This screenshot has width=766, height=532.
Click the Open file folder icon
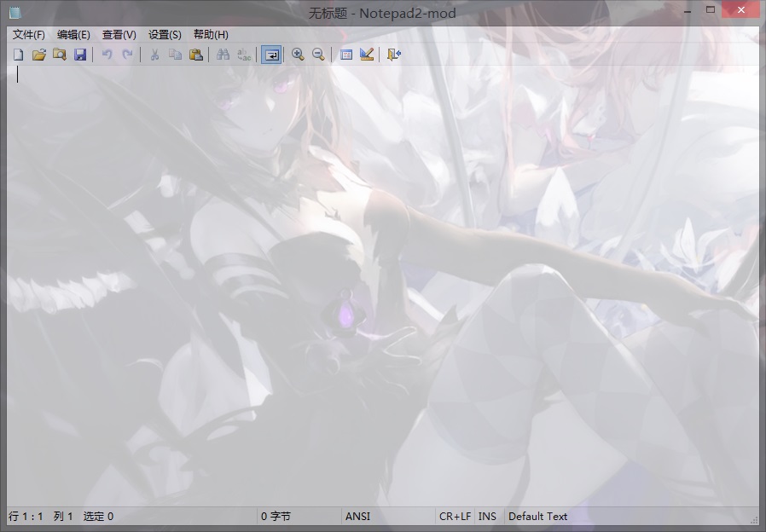click(38, 55)
